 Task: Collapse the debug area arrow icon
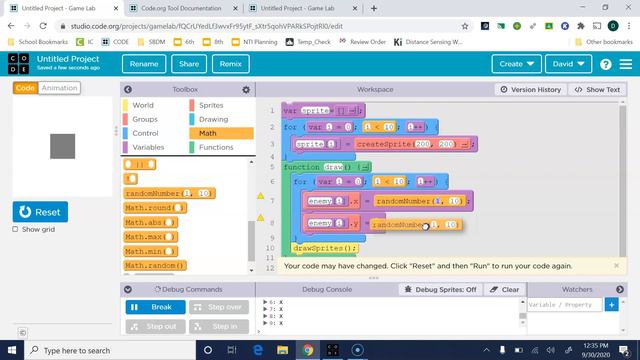coord(128,289)
